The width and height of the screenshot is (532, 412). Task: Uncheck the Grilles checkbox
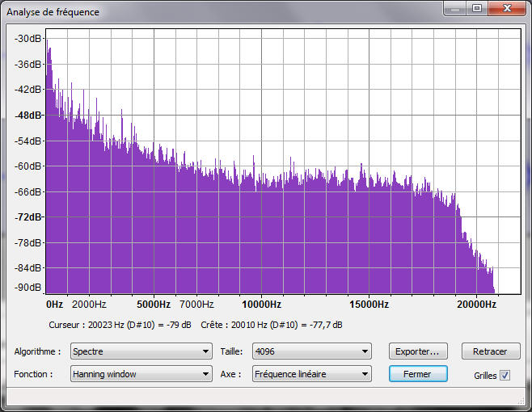pyautogui.click(x=505, y=375)
